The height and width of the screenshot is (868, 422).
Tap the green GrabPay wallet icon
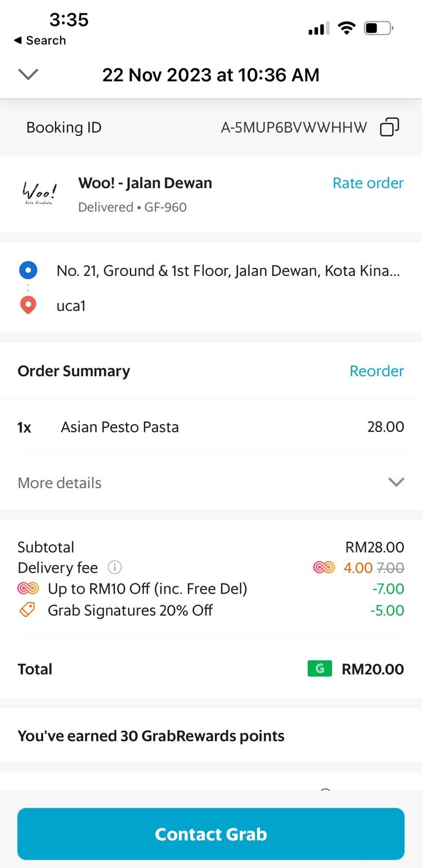click(x=320, y=669)
